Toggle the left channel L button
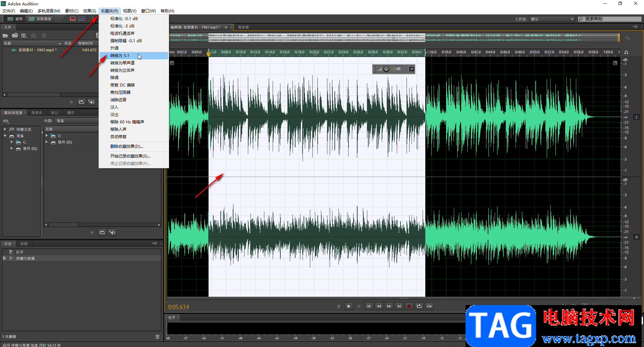 coord(637,117)
